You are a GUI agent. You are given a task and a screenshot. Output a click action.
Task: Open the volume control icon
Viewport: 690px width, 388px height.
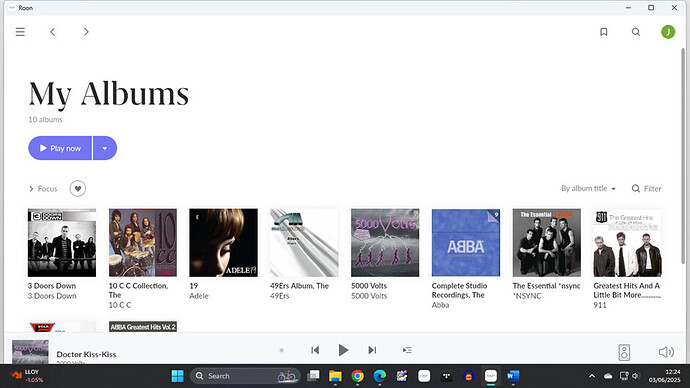pyautogui.click(x=666, y=352)
